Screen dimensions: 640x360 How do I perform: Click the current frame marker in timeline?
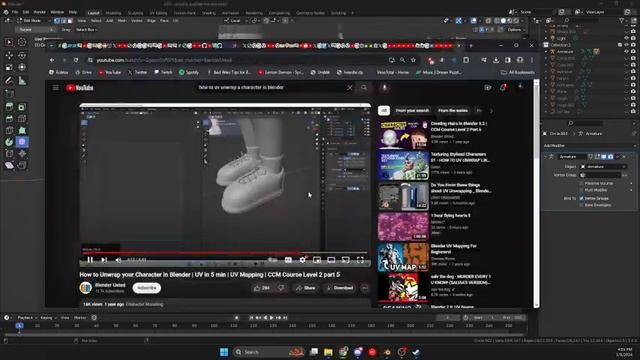[x=19, y=325]
